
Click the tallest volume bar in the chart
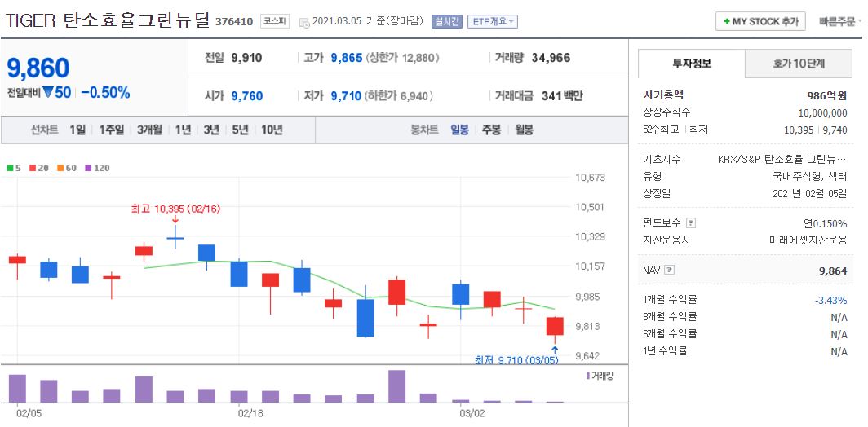(x=397, y=386)
